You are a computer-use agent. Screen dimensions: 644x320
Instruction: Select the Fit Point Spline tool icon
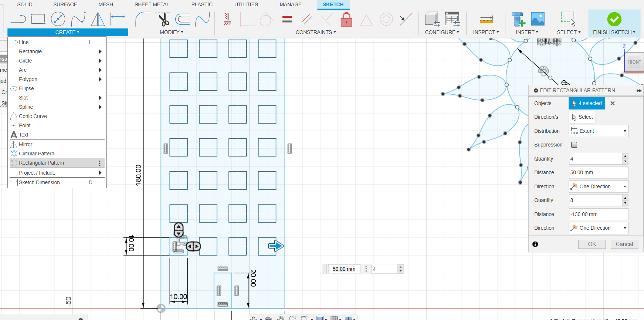pyautogui.click(x=78, y=19)
